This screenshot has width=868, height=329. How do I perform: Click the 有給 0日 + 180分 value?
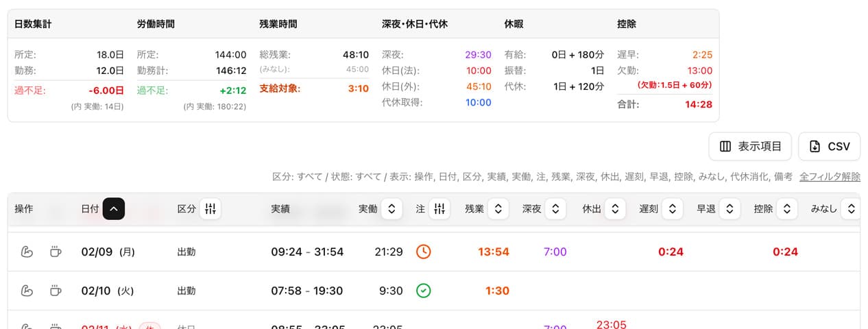[x=578, y=54]
